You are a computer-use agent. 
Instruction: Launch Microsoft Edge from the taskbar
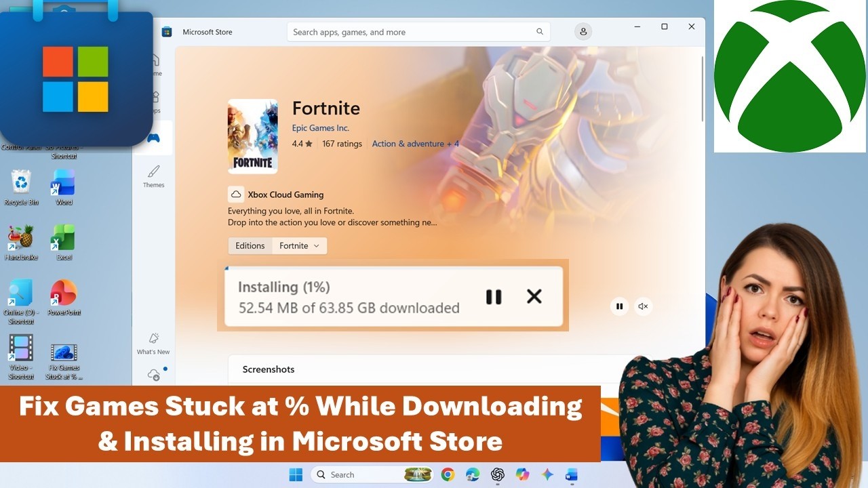tap(473, 474)
